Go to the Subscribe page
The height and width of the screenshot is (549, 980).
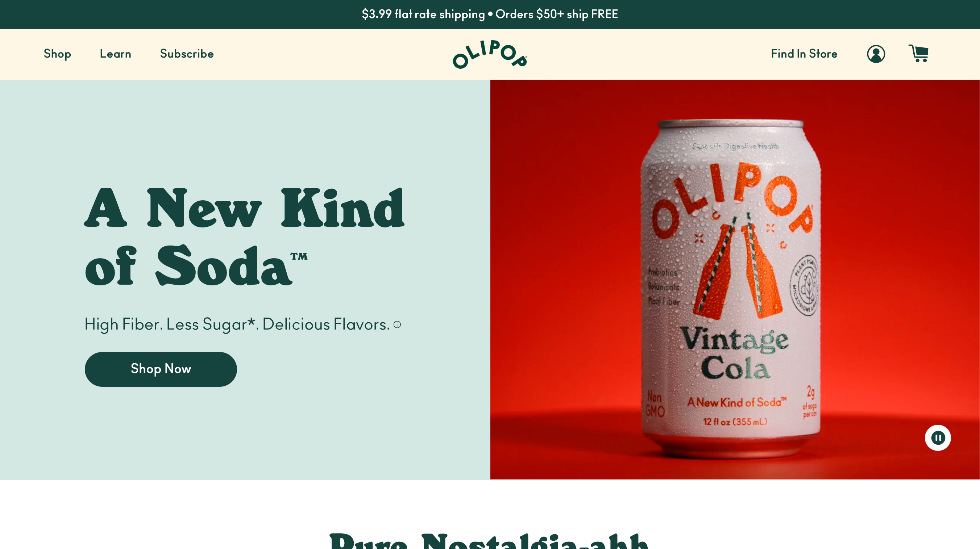pos(187,54)
